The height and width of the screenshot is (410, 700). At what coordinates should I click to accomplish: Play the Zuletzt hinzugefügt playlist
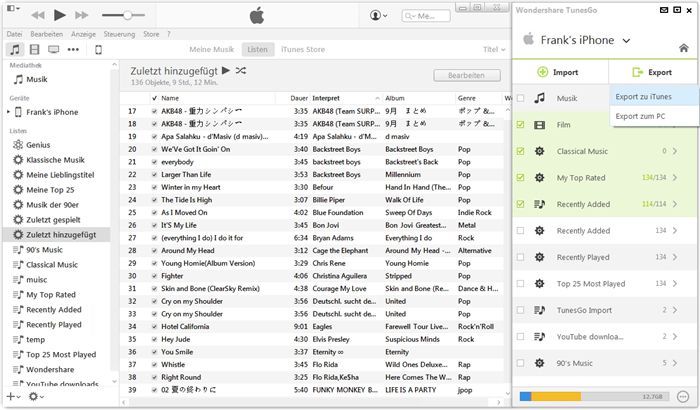[x=226, y=70]
